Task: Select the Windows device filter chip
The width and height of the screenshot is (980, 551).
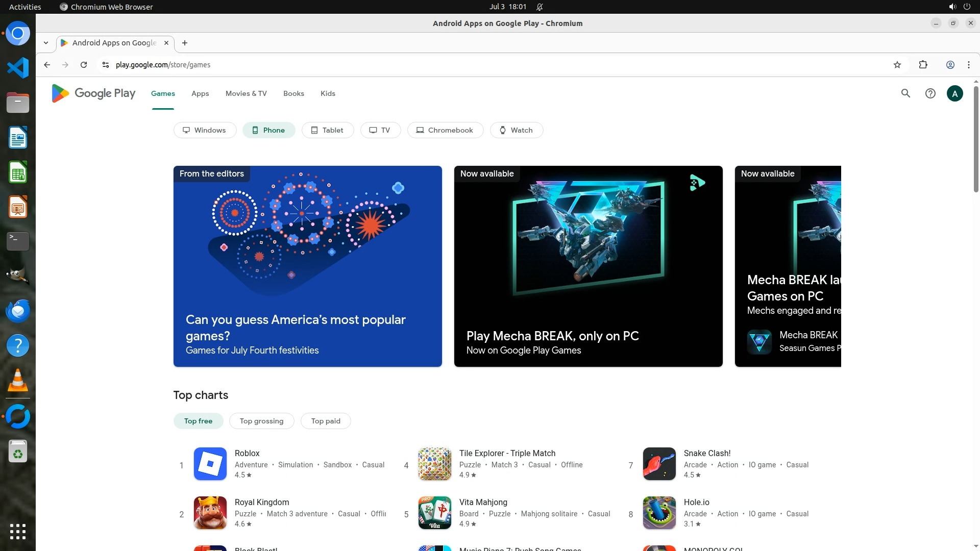Action: [205, 130]
